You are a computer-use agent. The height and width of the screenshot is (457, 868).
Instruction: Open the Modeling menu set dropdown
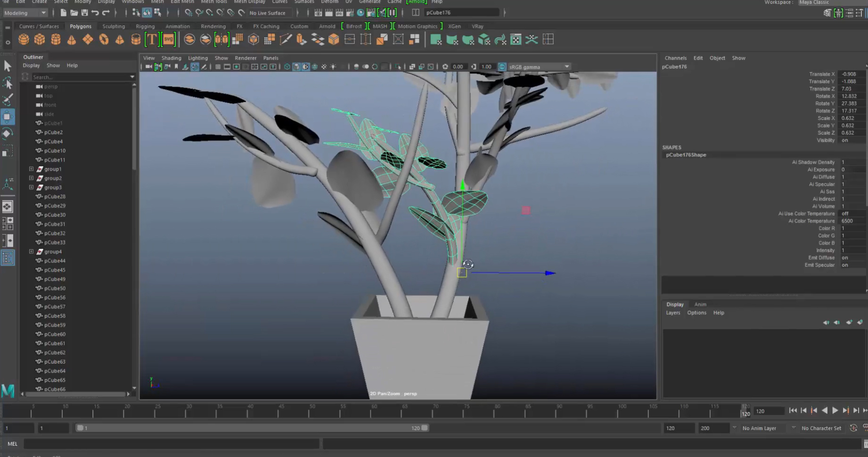click(25, 13)
